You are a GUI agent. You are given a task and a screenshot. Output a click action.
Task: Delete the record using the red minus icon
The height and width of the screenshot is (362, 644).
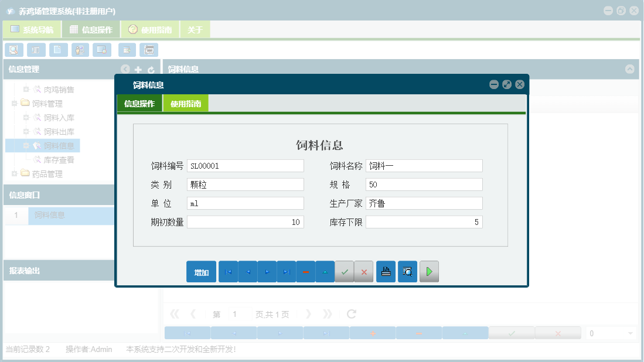click(x=305, y=271)
